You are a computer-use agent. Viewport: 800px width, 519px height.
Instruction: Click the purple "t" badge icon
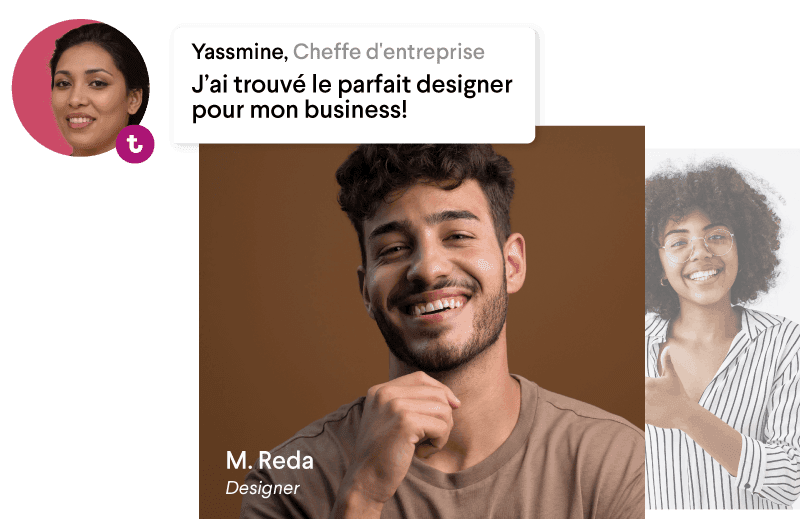point(135,144)
